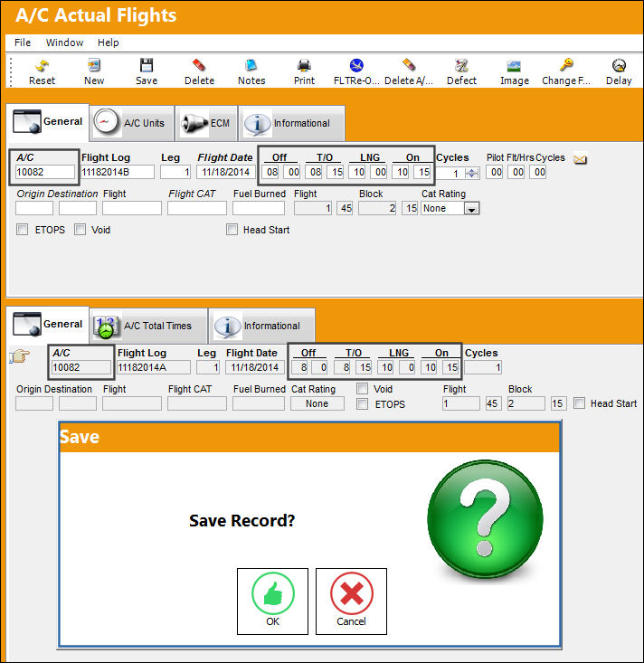This screenshot has height=663, width=644.
Task: Click the Delete A/... toolbar icon
Action: (409, 65)
